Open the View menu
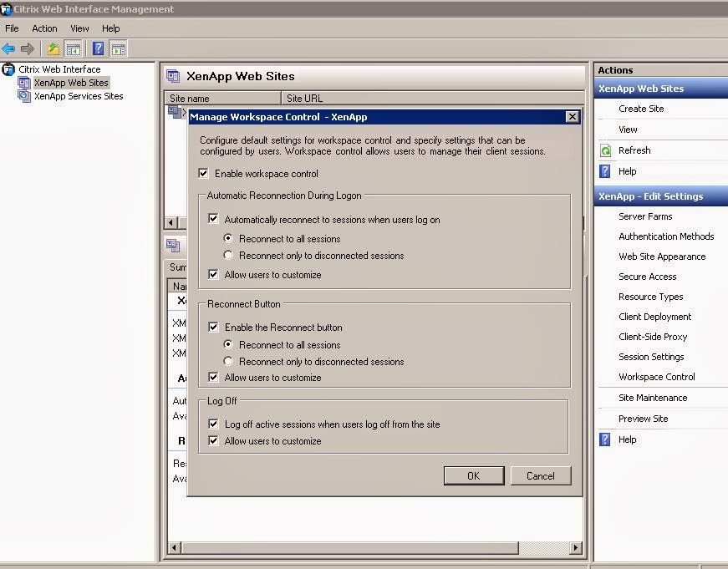The width and height of the screenshot is (728, 569). point(79,28)
